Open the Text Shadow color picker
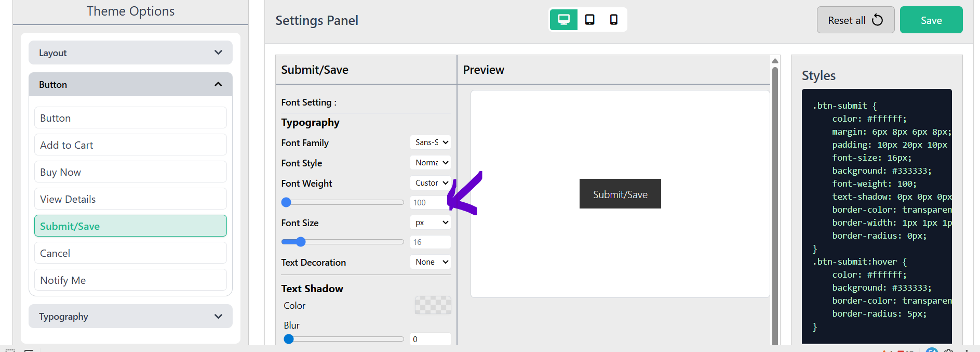Image resolution: width=980 pixels, height=352 pixels. [433, 305]
